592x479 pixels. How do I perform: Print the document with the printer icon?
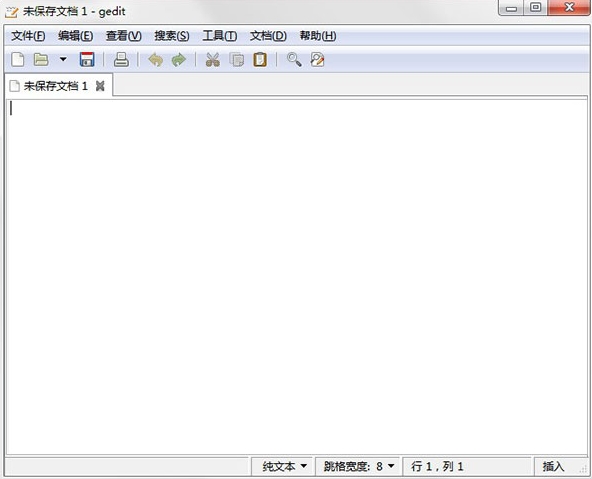(121, 60)
